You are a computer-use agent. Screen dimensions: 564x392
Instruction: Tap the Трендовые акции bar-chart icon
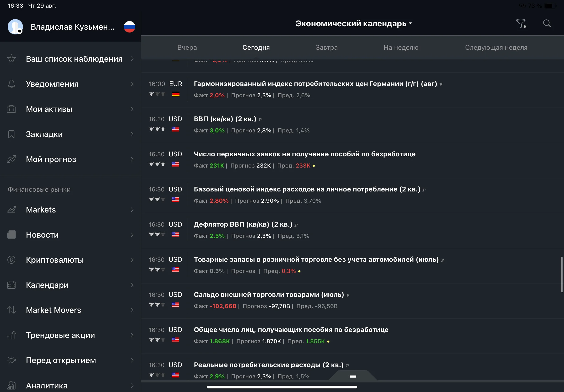coord(11,335)
